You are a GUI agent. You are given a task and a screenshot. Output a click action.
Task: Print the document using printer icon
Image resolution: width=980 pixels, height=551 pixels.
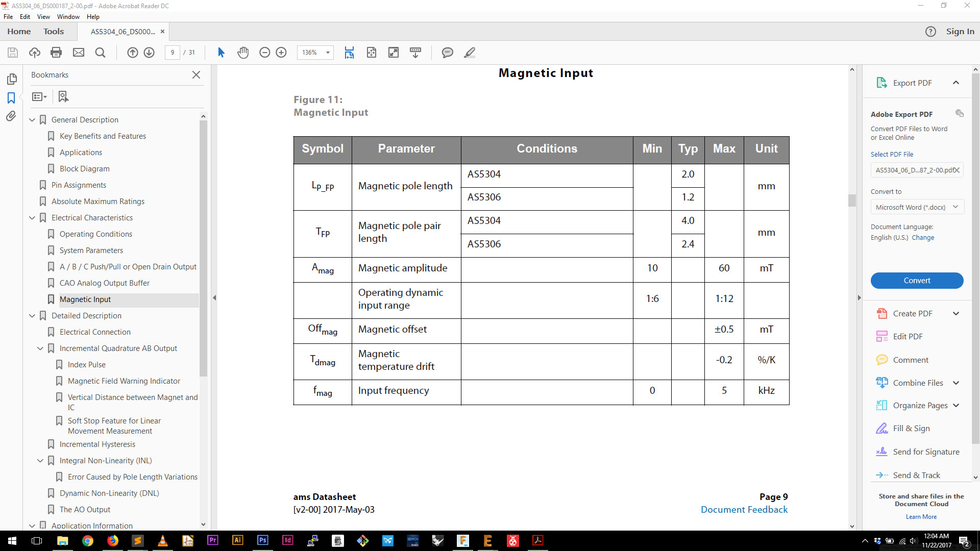click(57, 53)
